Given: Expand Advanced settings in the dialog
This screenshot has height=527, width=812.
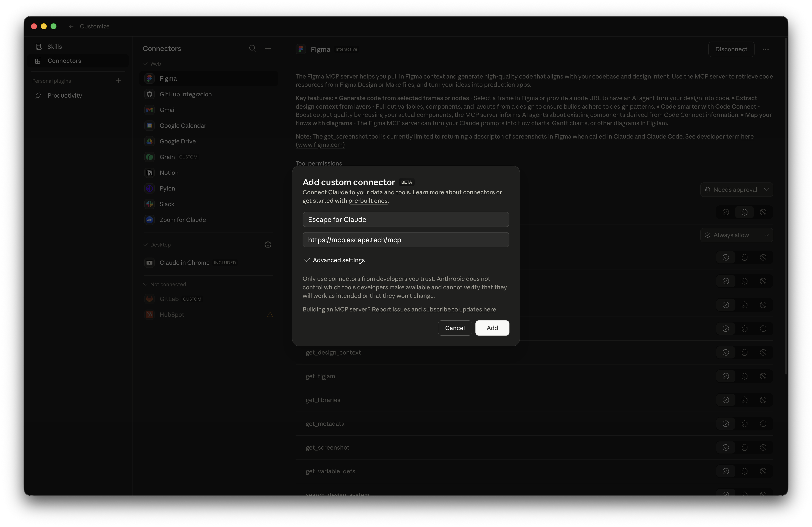Looking at the screenshot, I should [334, 260].
